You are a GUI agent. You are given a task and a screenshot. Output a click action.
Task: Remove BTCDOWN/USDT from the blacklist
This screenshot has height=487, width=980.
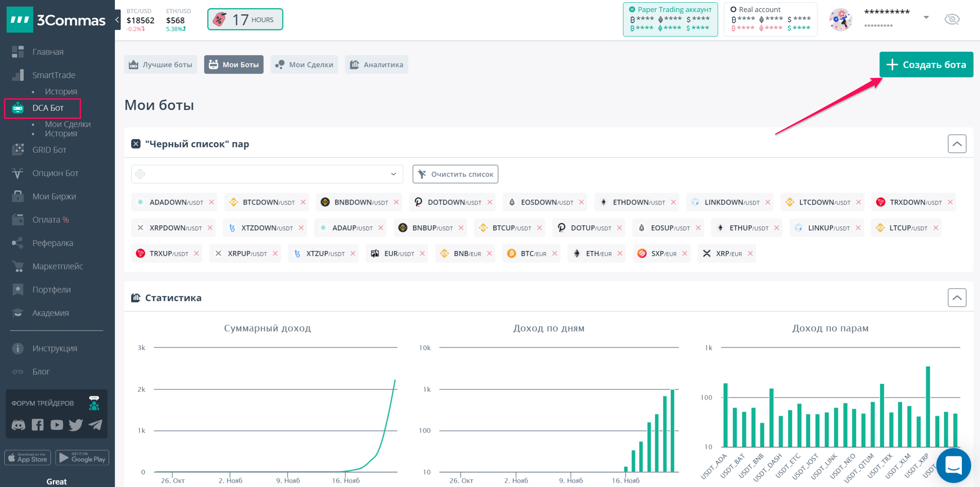pos(303,202)
